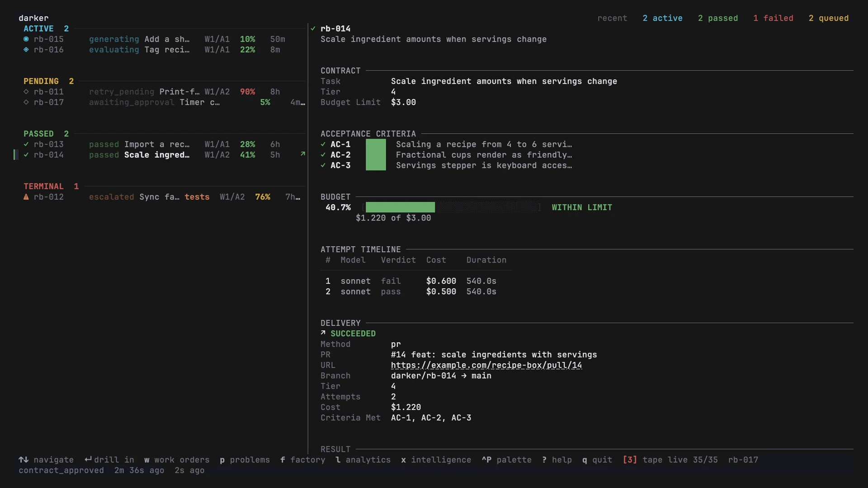Click the delivery arrow icon on rb-014 row
868x488 pixels.
coord(303,155)
